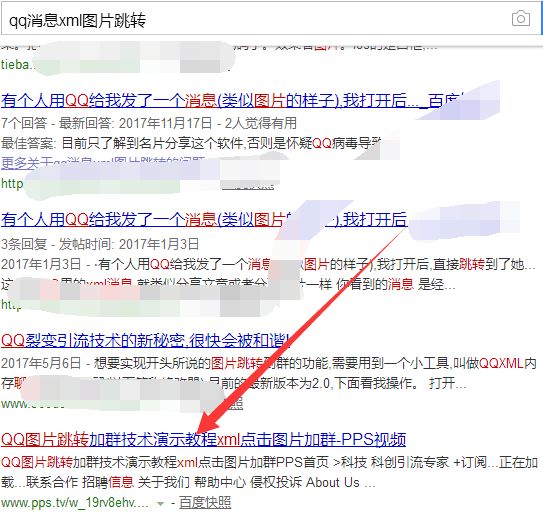Click text 3条回复 - 发帖时间: 2017年1月3日
Viewport: 543px width, 517px height.
[x=100, y=244]
